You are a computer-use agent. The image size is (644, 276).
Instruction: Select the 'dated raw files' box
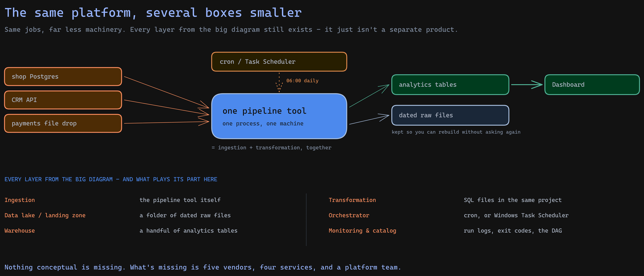point(450,115)
